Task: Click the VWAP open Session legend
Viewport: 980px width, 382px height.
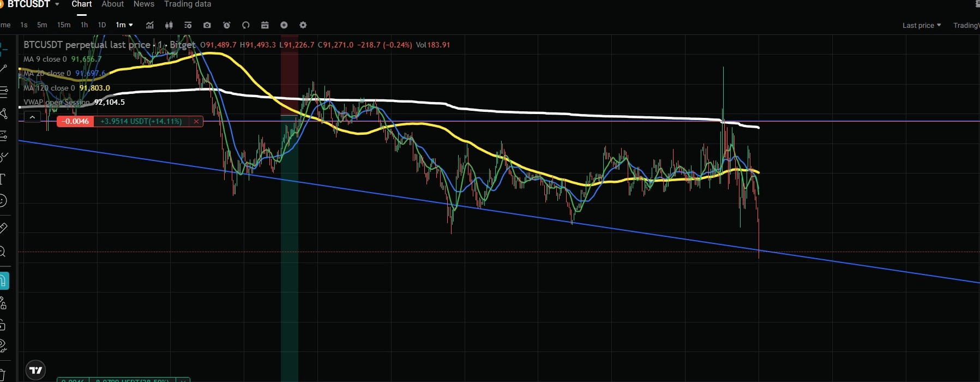Action: (57, 102)
